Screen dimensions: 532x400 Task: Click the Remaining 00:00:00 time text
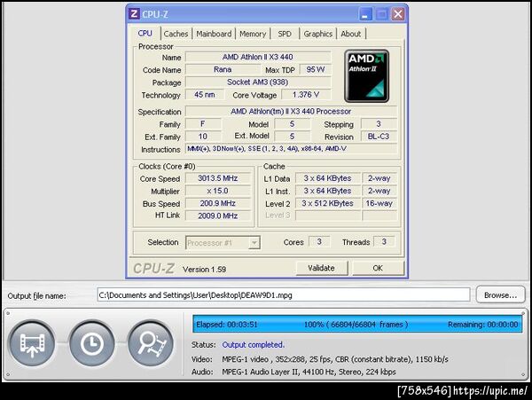pos(483,325)
